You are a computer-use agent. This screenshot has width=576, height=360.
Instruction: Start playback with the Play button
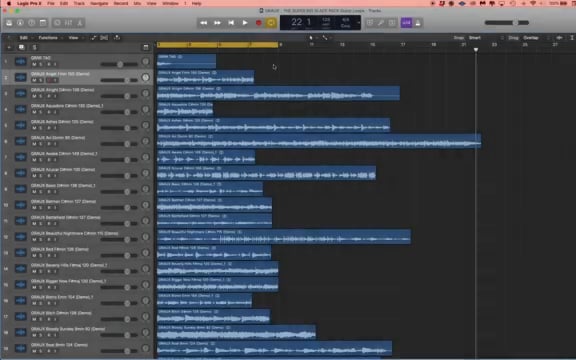pyautogui.click(x=245, y=23)
